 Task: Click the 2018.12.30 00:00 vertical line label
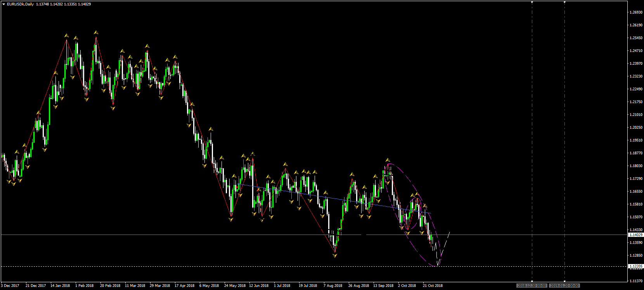pos(531,286)
